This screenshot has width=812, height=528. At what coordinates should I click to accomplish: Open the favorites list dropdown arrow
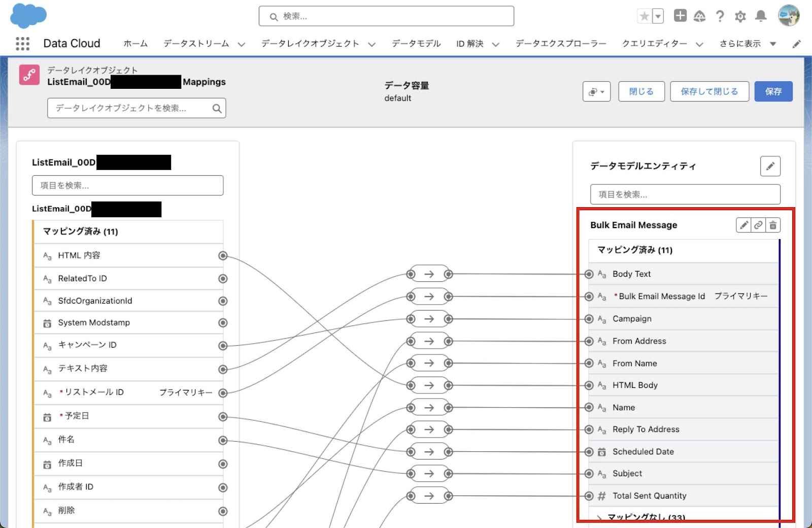coord(658,16)
